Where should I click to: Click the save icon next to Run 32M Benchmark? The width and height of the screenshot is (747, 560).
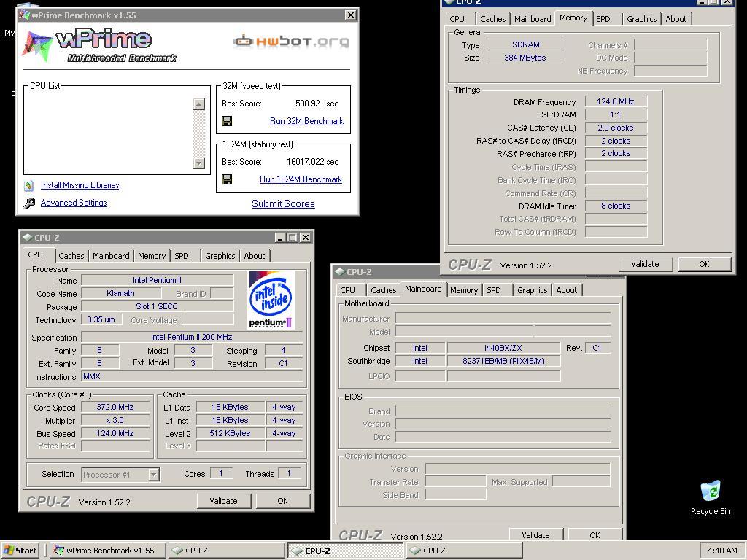click(x=227, y=121)
